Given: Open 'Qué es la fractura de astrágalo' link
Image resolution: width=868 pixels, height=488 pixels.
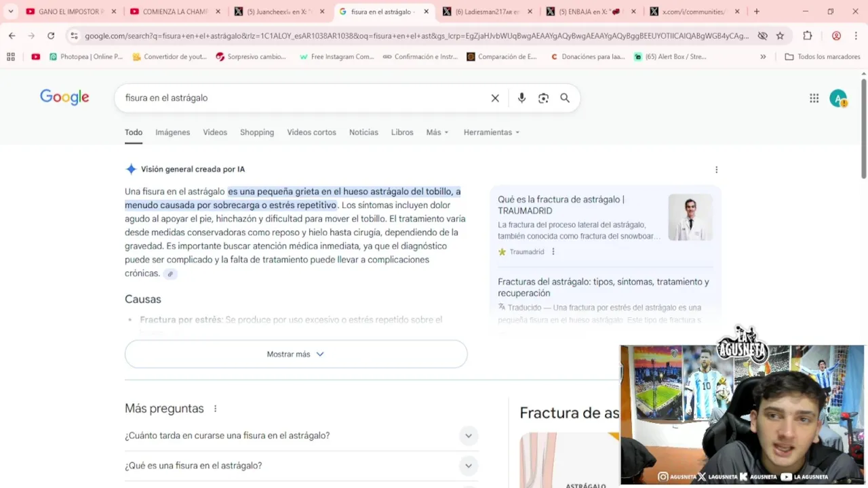Looking at the screenshot, I should tap(561, 205).
